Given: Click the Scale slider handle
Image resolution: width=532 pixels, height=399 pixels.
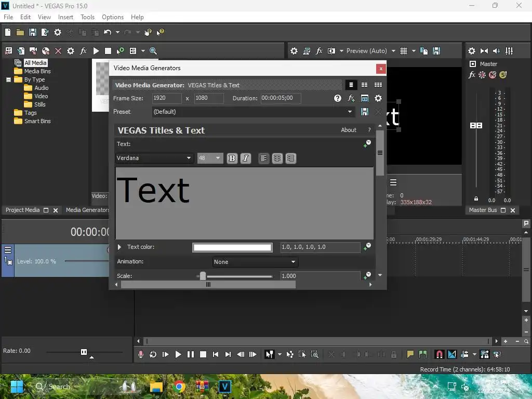Looking at the screenshot, I should tap(203, 276).
